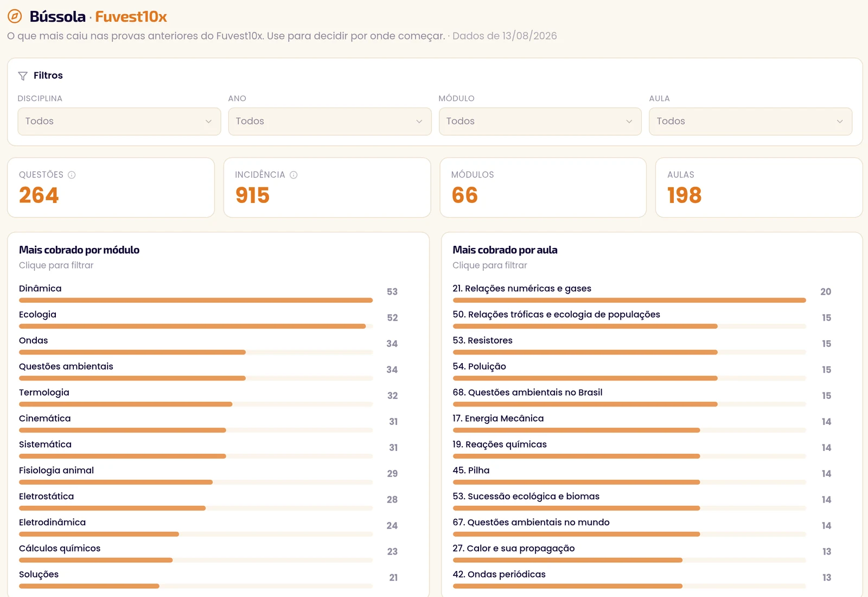
Task: Pick lesson 45. Pilha
Action: [x=642, y=475]
